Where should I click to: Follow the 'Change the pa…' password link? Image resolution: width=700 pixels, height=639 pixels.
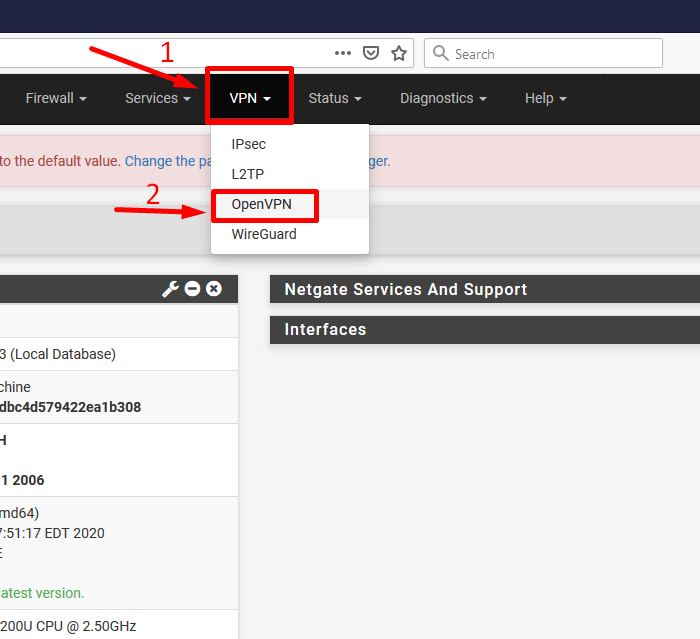click(168, 161)
